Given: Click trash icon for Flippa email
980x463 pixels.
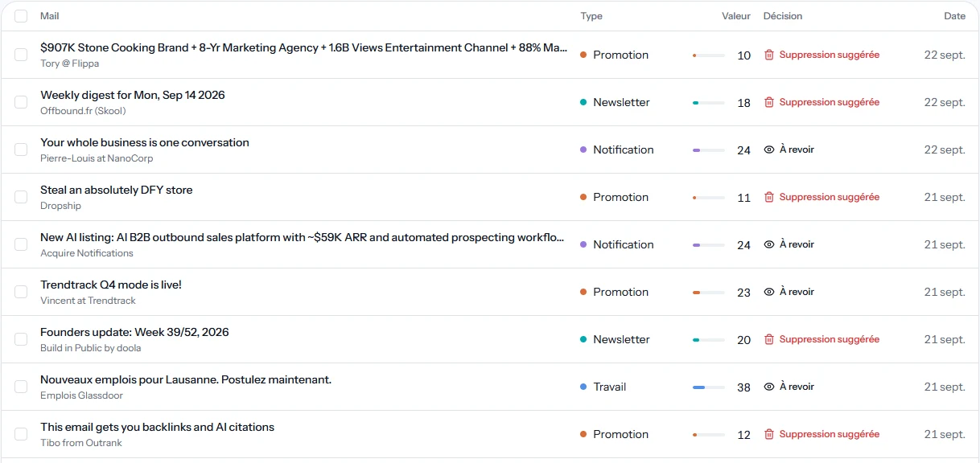Looking at the screenshot, I should pos(769,55).
